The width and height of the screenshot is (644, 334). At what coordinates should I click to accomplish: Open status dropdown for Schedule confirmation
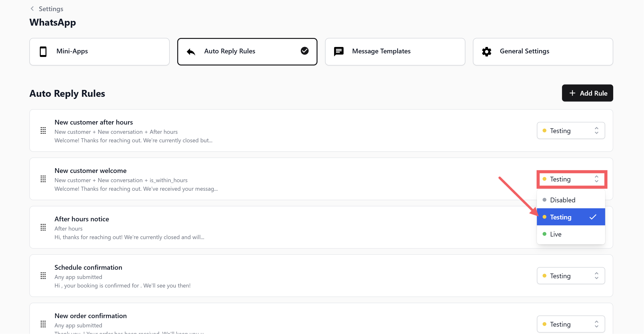[571, 276]
